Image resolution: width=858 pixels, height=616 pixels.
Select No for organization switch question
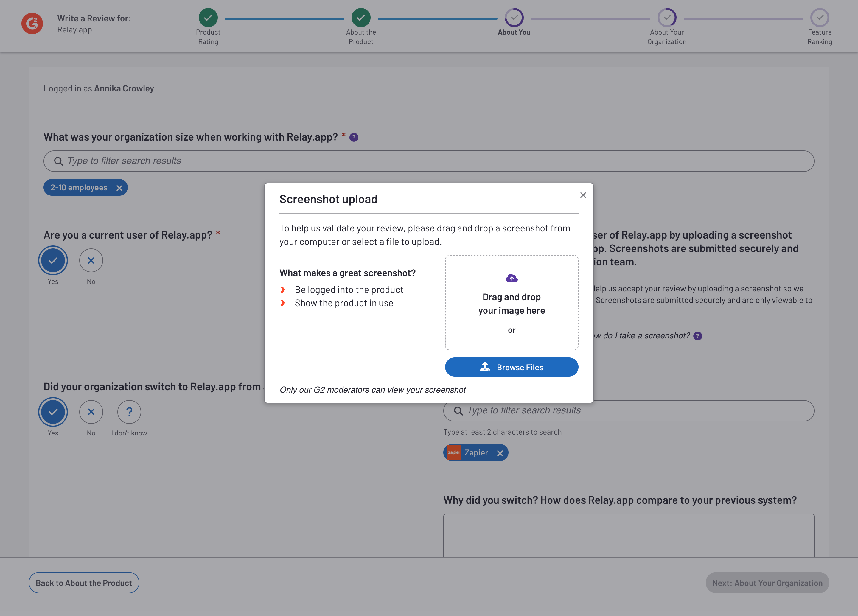91,412
